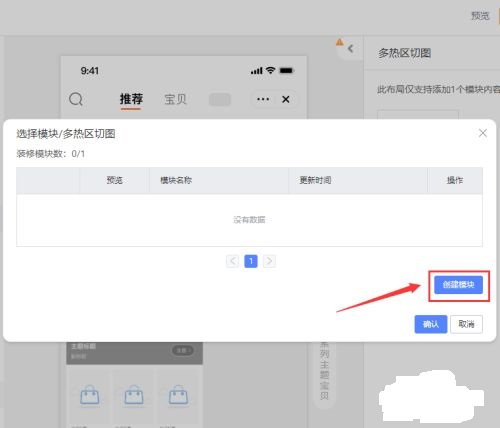
Task: Go to next page arrow
Action: (x=269, y=261)
